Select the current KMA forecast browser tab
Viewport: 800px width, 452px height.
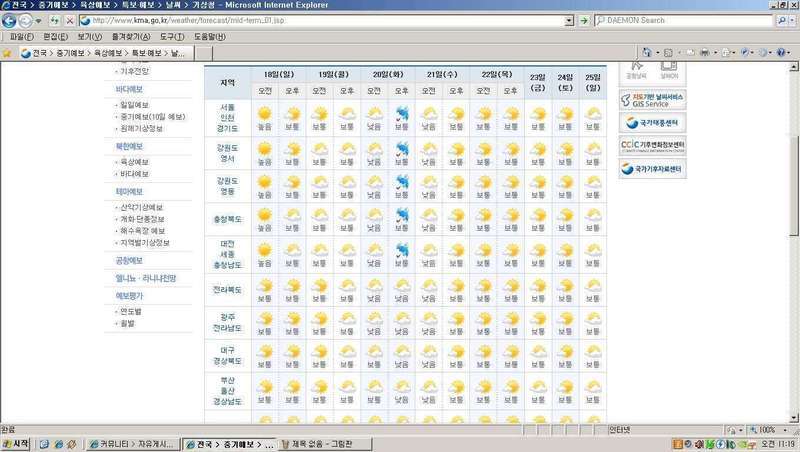pyautogui.click(x=106, y=53)
